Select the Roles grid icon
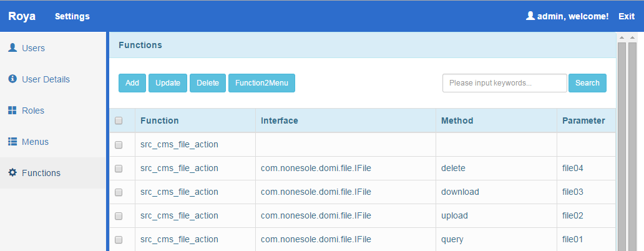 (x=12, y=110)
